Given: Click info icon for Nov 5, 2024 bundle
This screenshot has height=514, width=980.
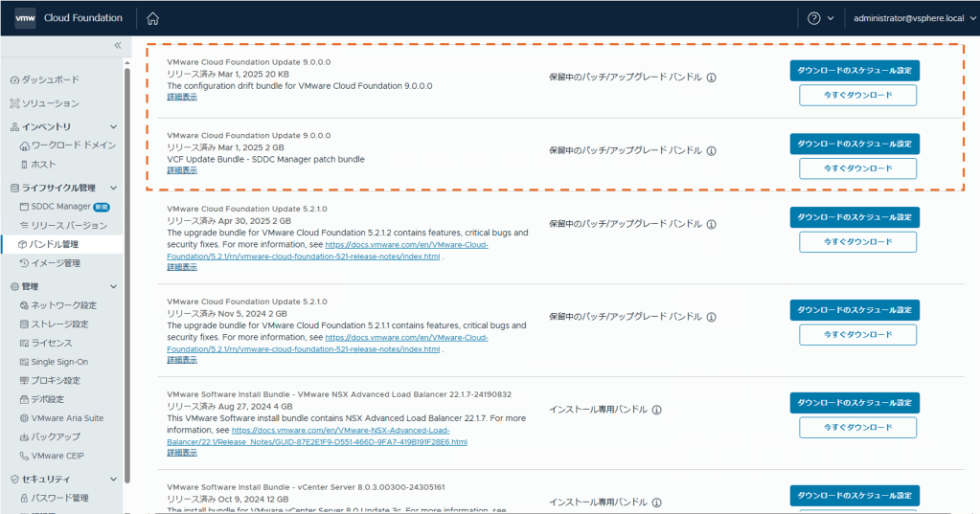Looking at the screenshot, I should click(711, 317).
